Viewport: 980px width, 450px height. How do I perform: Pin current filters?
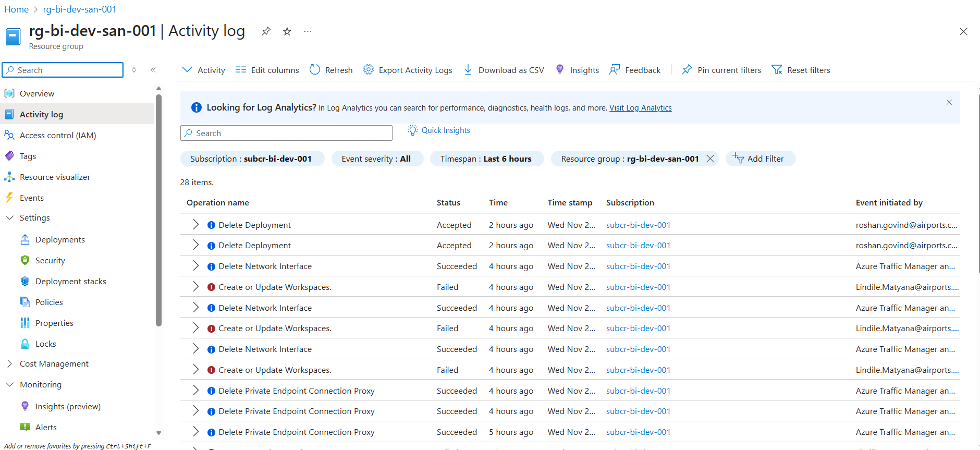point(721,70)
